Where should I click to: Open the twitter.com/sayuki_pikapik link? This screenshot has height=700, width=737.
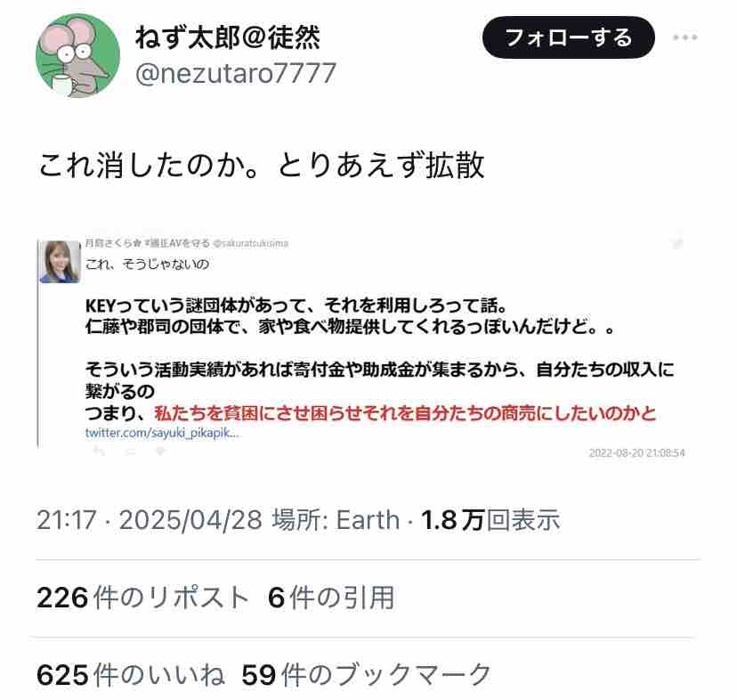click(x=162, y=433)
